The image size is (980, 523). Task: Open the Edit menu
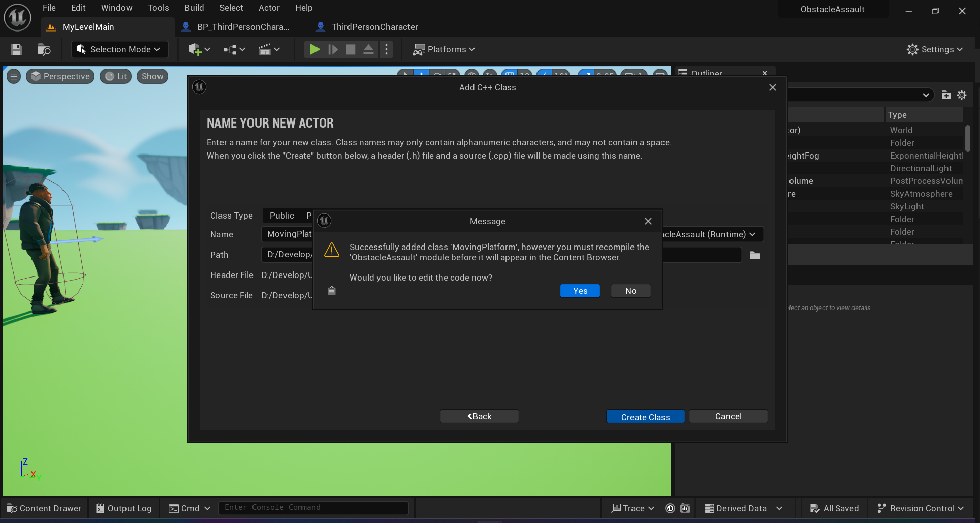point(78,8)
